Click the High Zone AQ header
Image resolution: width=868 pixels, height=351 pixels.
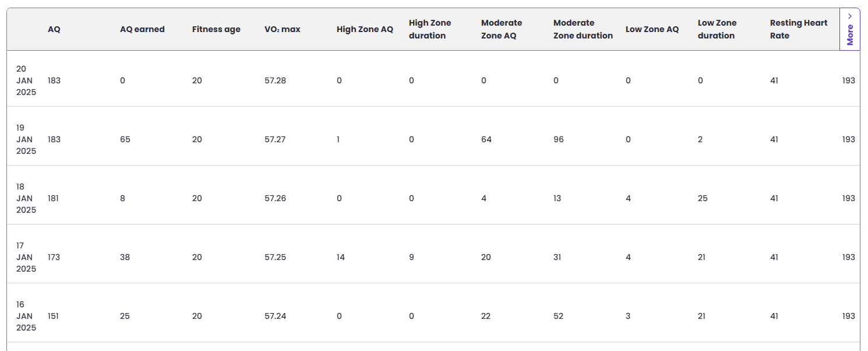pyautogui.click(x=365, y=29)
